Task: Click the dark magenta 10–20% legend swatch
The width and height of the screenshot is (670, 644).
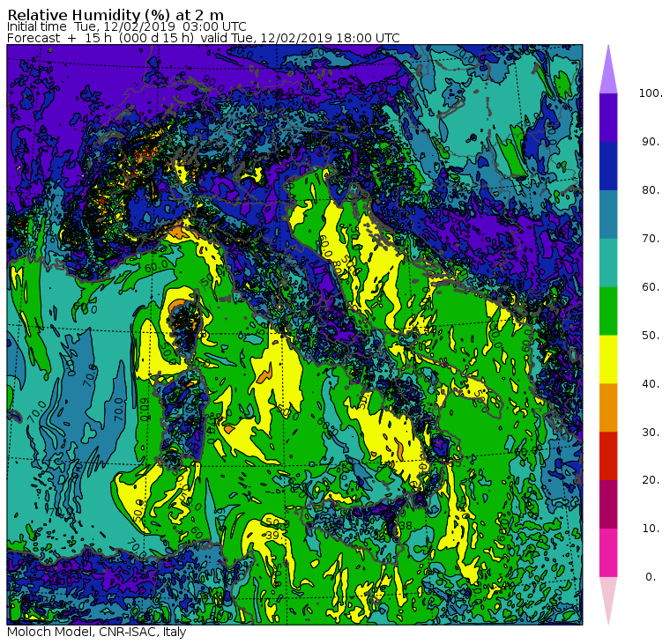Action: 608,504
